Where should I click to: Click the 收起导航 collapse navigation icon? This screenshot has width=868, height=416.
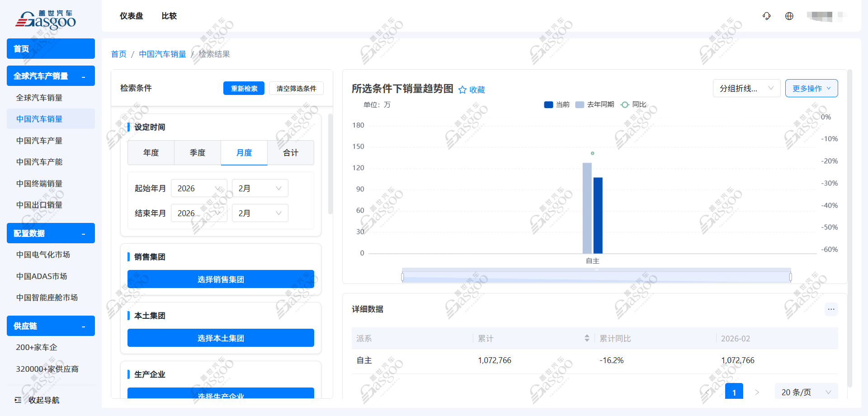pos(18,400)
